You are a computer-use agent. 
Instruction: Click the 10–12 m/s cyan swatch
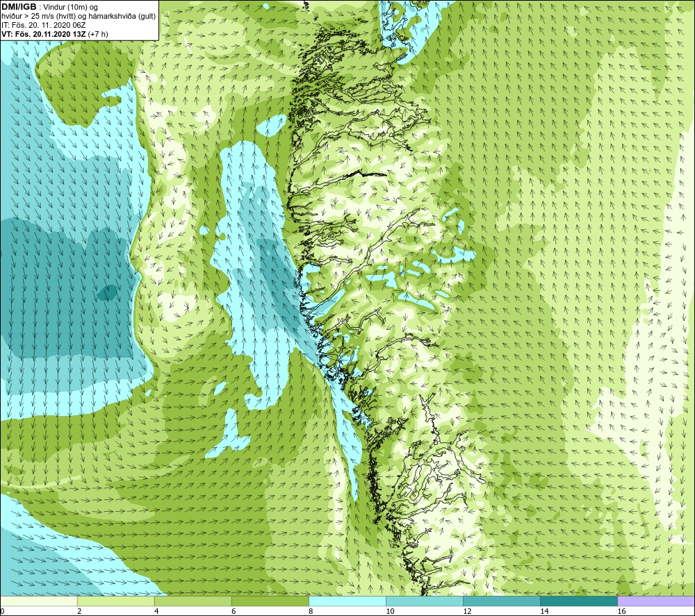point(425,601)
